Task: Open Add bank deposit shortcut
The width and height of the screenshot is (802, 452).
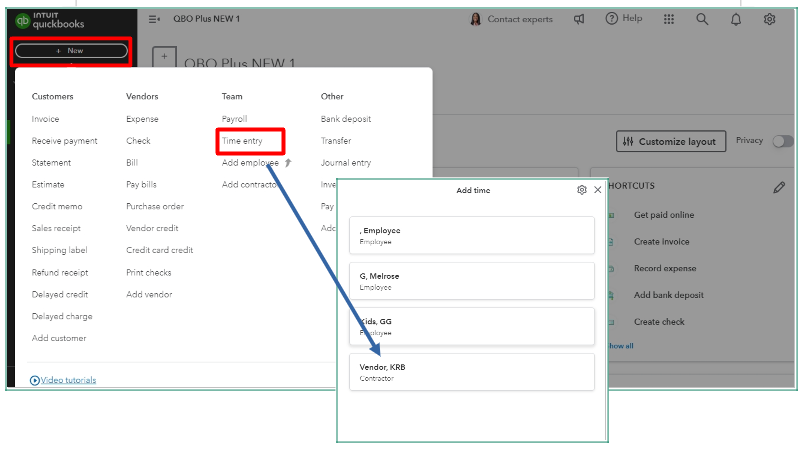Action: 669,295
